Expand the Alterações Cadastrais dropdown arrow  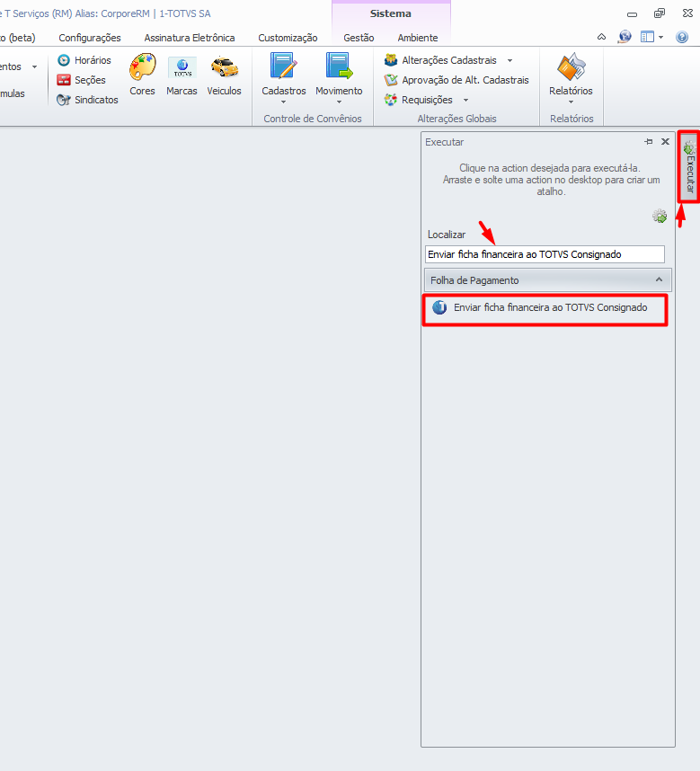coord(509,60)
